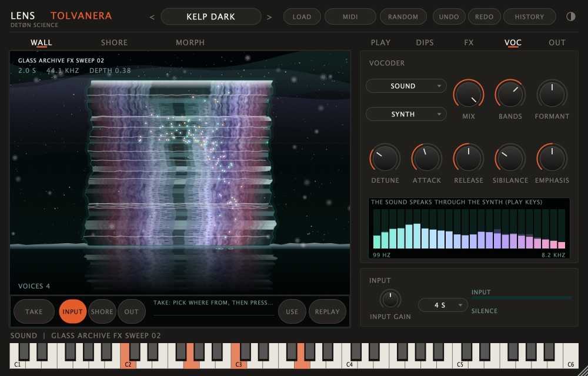Click the ATTACK knob
588x376 pixels.
coord(427,158)
